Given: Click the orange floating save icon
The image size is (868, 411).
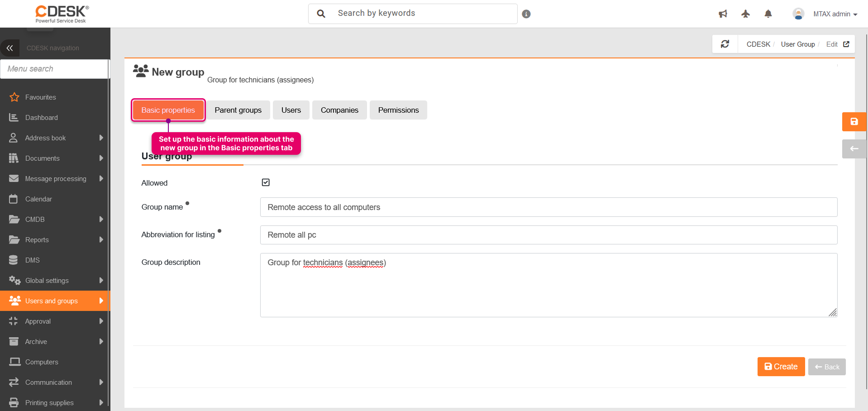Looking at the screenshot, I should tap(854, 122).
